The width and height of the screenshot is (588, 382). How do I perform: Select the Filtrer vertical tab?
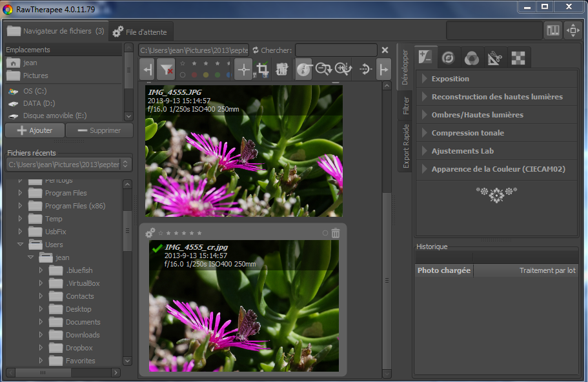point(405,105)
